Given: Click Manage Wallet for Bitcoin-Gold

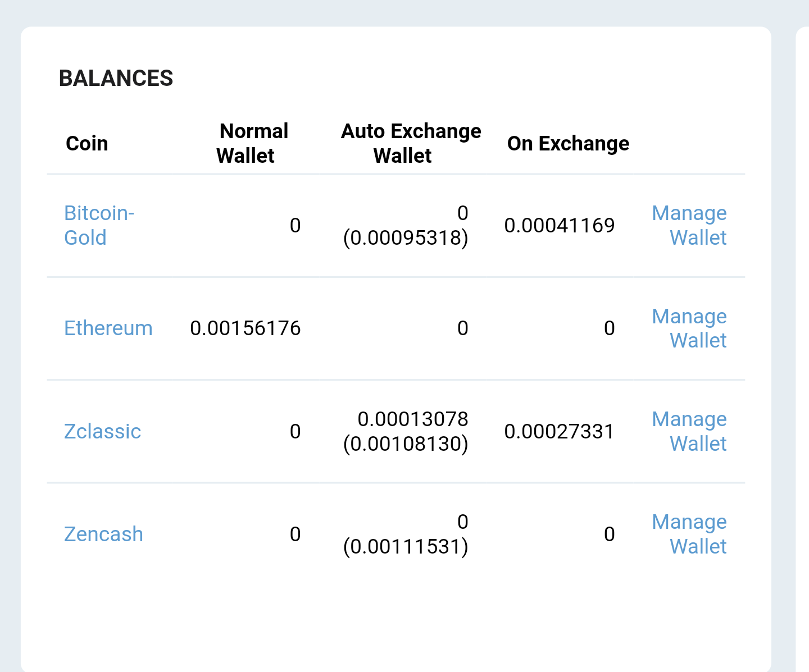Looking at the screenshot, I should click(689, 225).
